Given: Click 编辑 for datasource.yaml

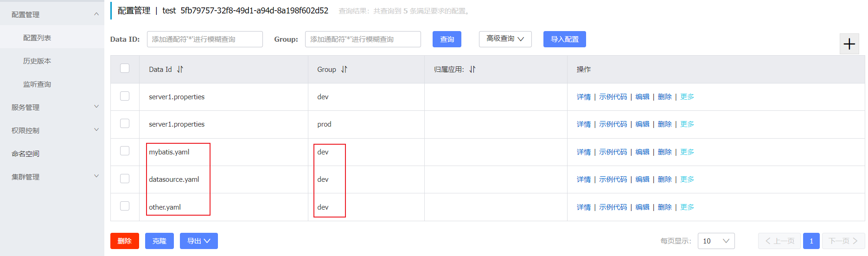Looking at the screenshot, I should (643, 179).
